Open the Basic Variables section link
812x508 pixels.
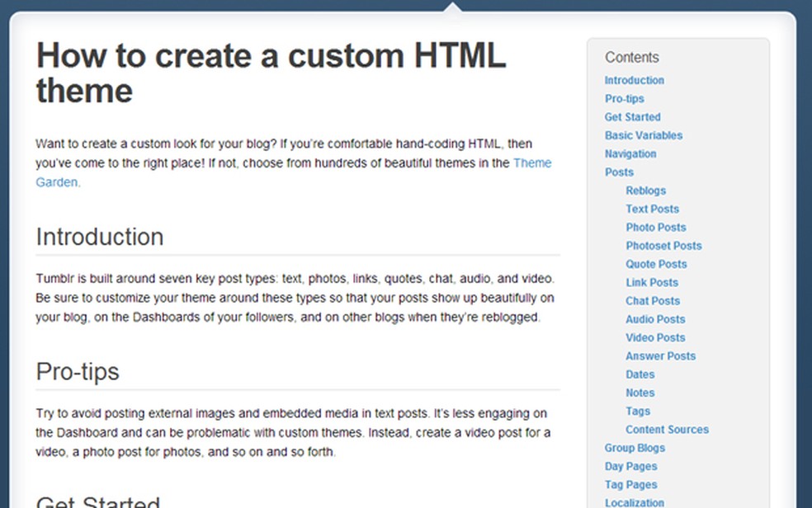[x=643, y=135]
